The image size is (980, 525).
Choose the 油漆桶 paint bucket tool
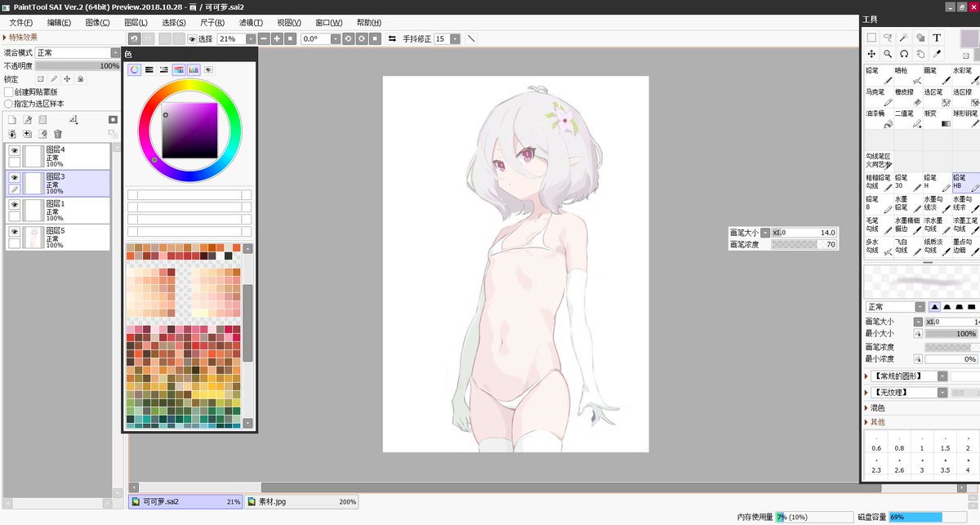(x=879, y=118)
